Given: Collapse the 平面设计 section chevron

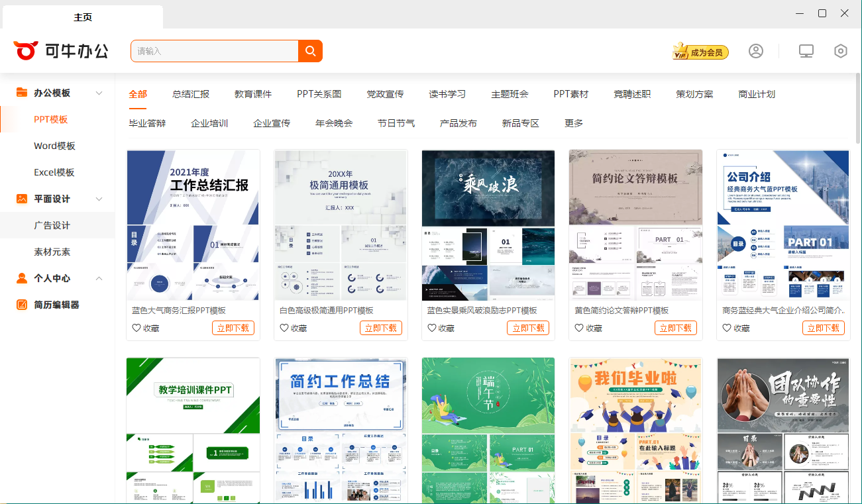Looking at the screenshot, I should pyautogui.click(x=99, y=199).
